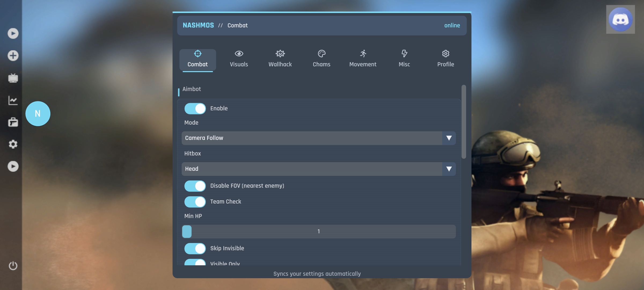
Task: Click Syncs your settings automatically text
Action: coord(317,274)
